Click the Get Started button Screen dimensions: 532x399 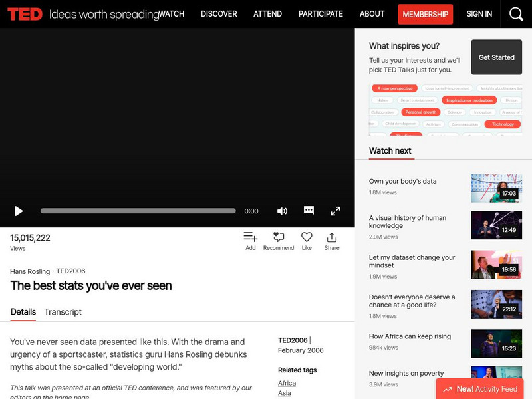[x=496, y=57]
